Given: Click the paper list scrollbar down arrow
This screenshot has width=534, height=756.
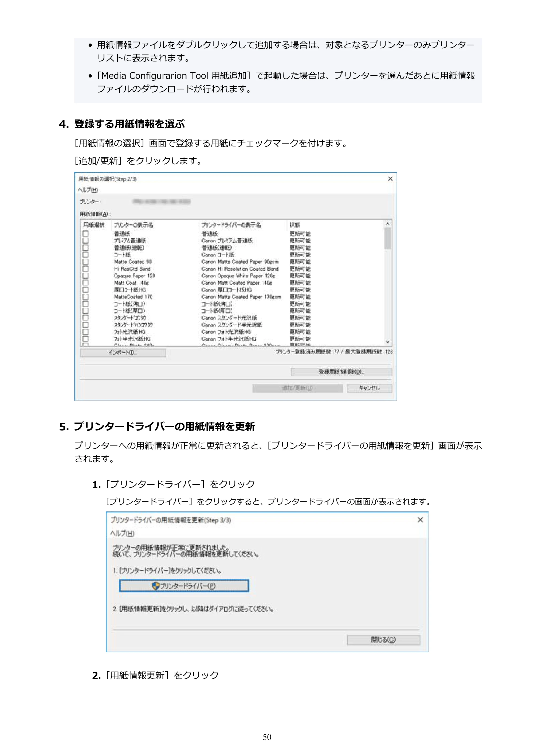Looking at the screenshot, I should [388, 342].
